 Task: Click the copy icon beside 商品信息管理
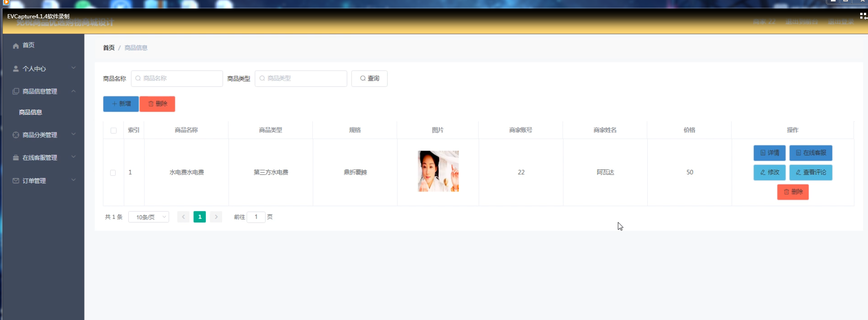click(x=16, y=92)
